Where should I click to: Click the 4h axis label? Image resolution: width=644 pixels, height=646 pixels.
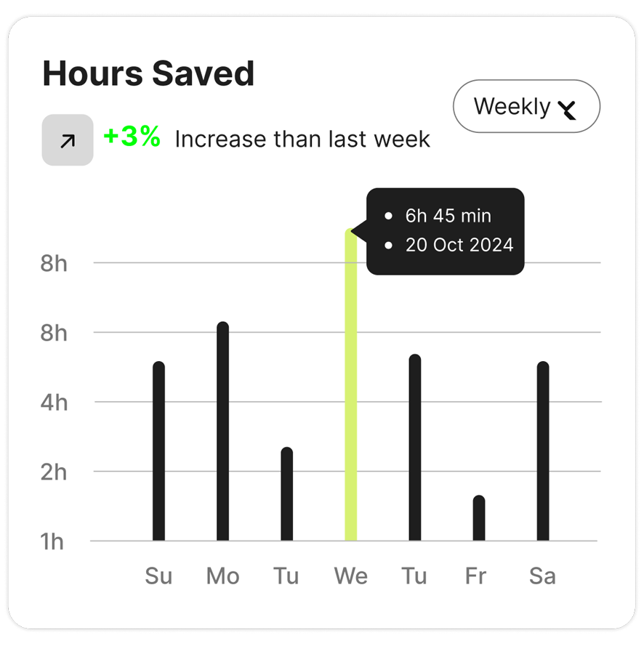point(54,403)
